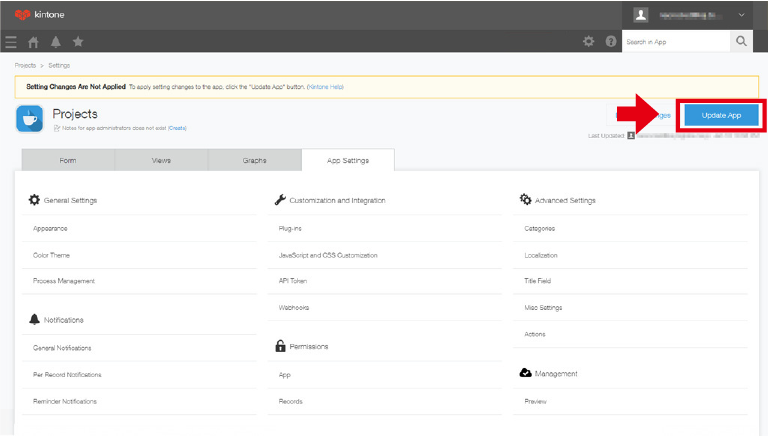The width and height of the screenshot is (769, 436).
Task: Open the hamburger menu icon
Action: [11, 42]
